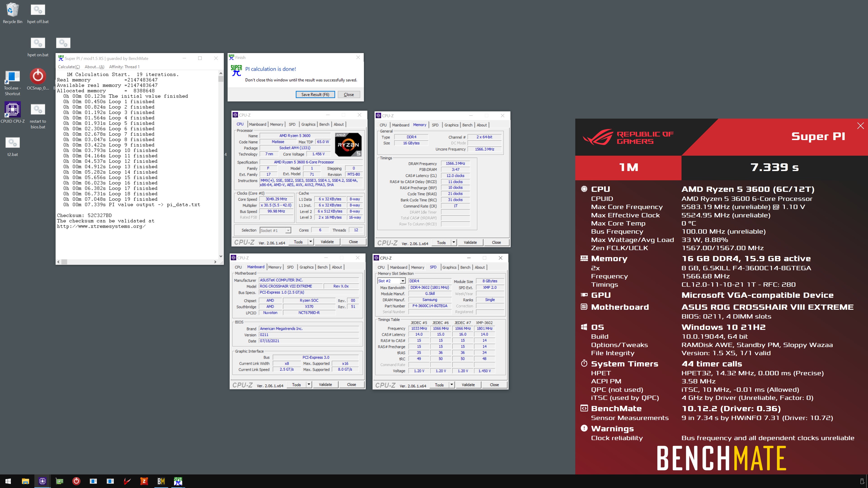
Task: Open the Calculate(C) menu in Super PI
Action: (69, 67)
